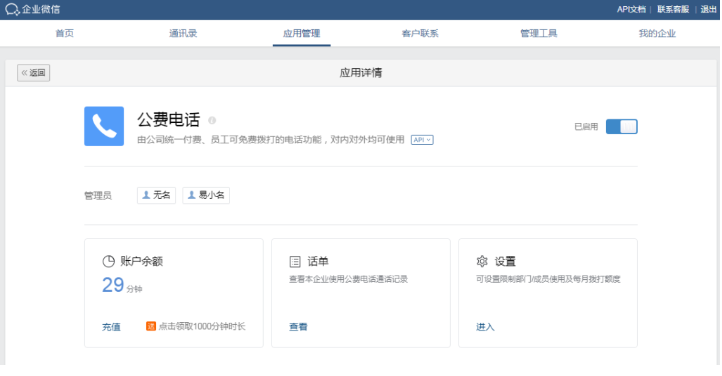Toggle the 已启用 switch off

click(x=622, y=127)
